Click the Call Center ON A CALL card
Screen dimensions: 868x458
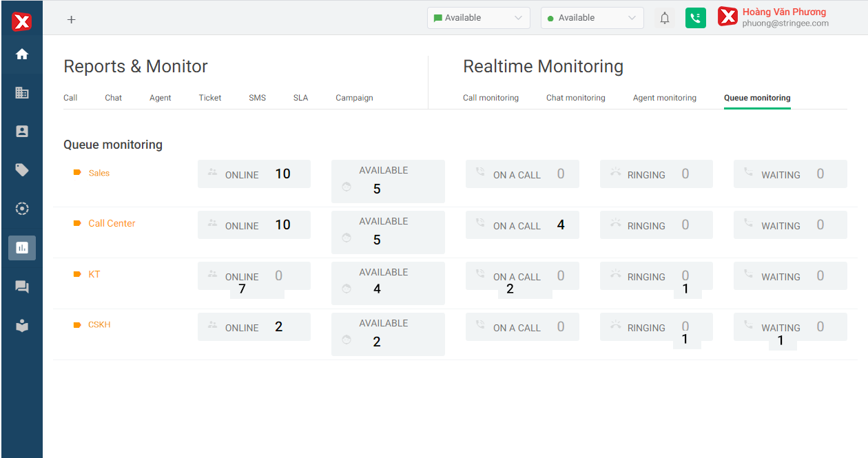tap(522, 225)
